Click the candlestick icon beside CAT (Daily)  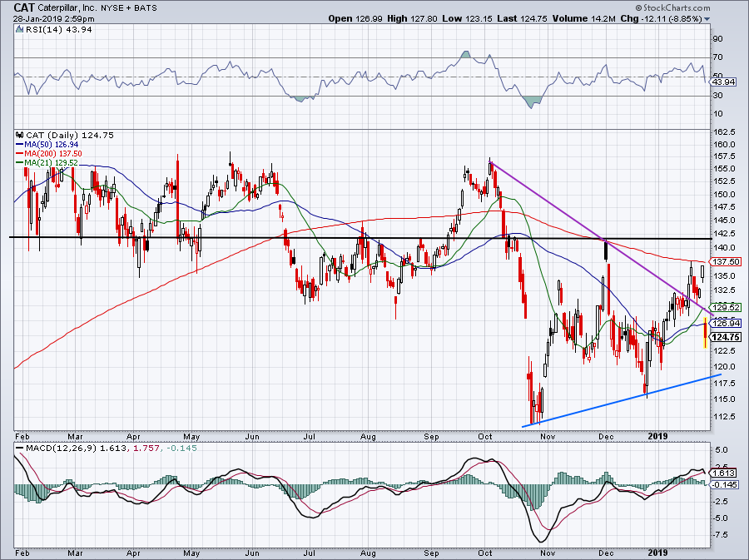tap(20, 135)
